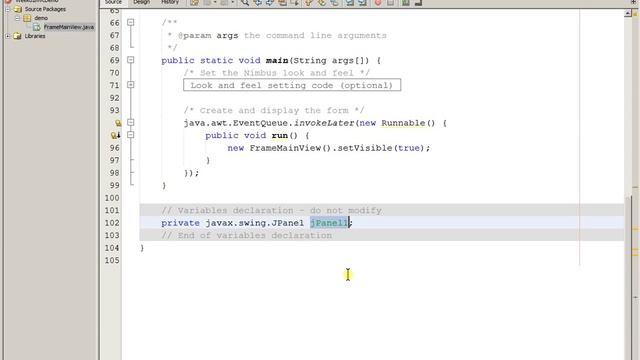640x360 pixels.
Task: Switch to the History view tab
Action: click(170, 2)
